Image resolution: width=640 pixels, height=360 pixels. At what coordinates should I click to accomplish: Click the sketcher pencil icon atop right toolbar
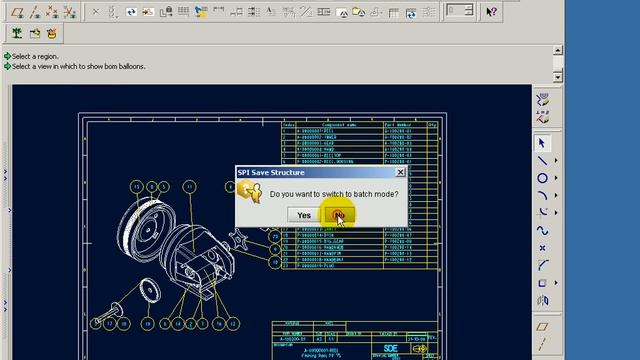tap(542, 100)
